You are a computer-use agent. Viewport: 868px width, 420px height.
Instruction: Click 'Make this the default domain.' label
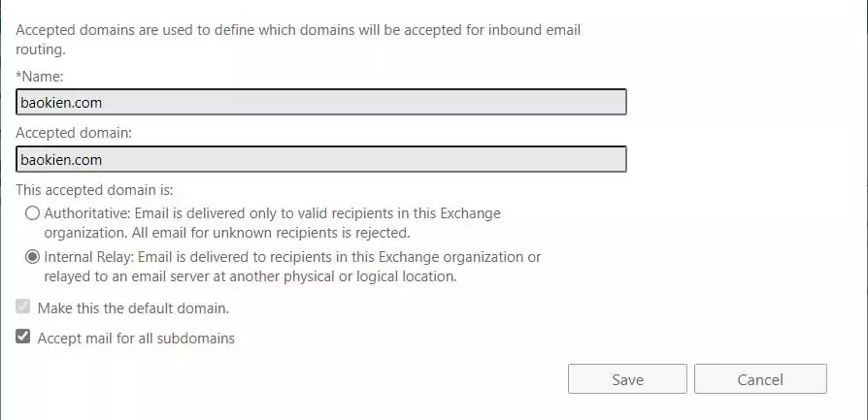tap(133, 308)
